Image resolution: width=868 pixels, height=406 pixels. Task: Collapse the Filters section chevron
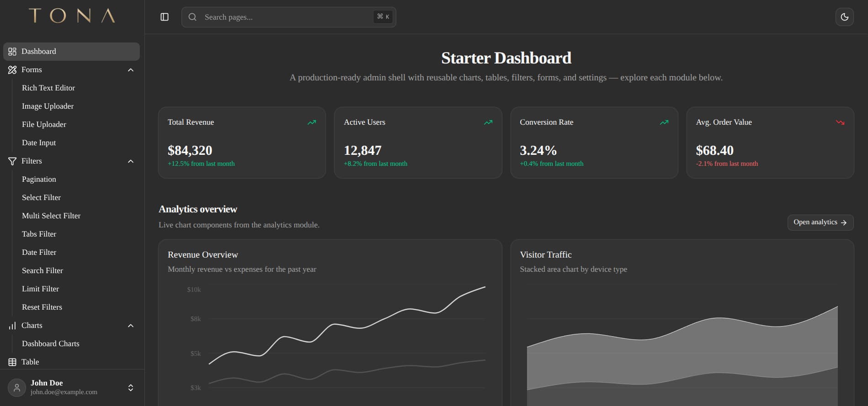tap(131, 161)
